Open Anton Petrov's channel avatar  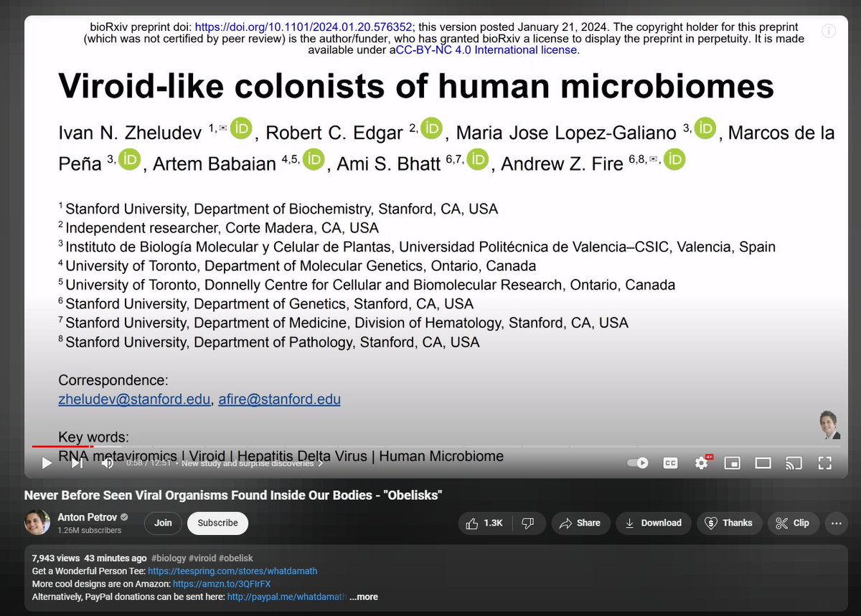(x=37, y=523)
